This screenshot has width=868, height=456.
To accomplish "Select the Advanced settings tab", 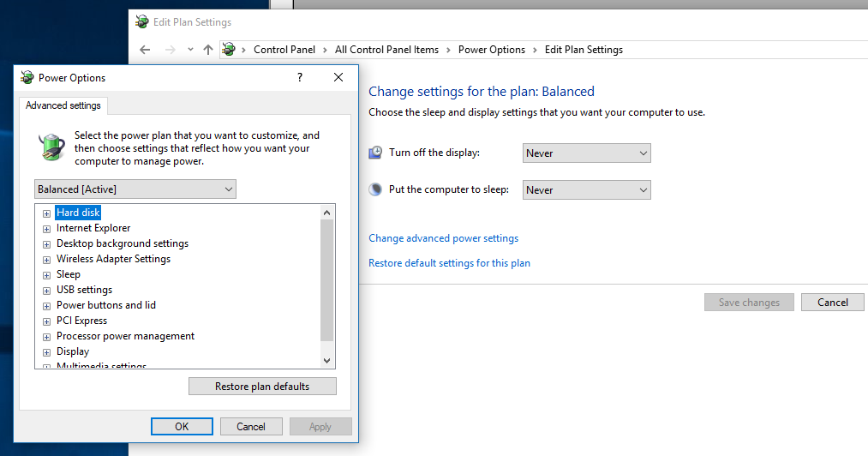I will (x=63, y=105).
